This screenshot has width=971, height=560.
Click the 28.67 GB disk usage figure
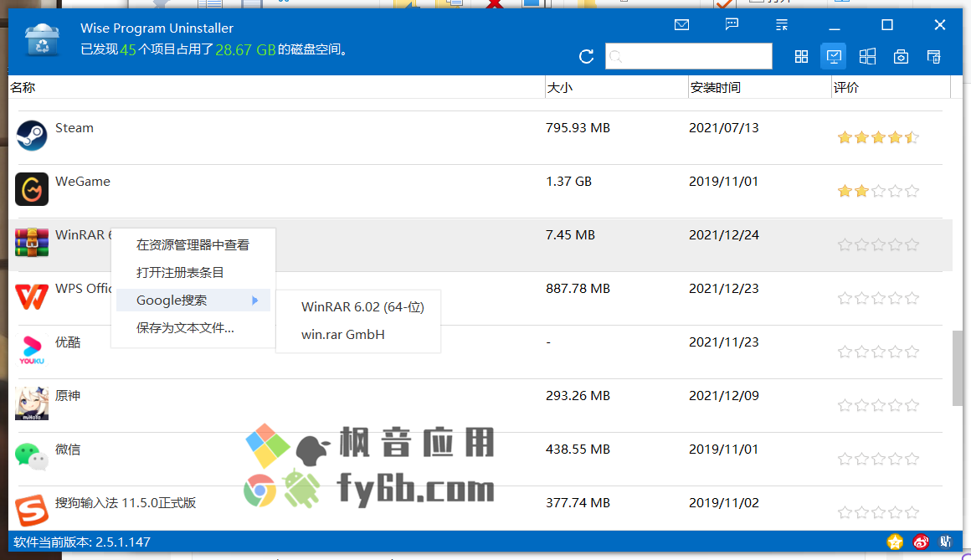pyautogui.click(x=245, y=49)
